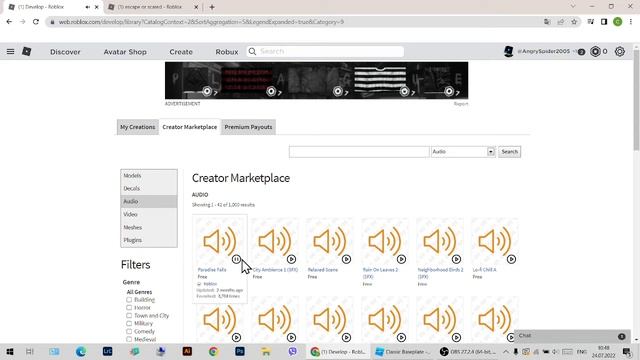Viewport: 640px width, 360px height.
Task: Check the Town and City genre filter
Action: [x=129, y=316]
